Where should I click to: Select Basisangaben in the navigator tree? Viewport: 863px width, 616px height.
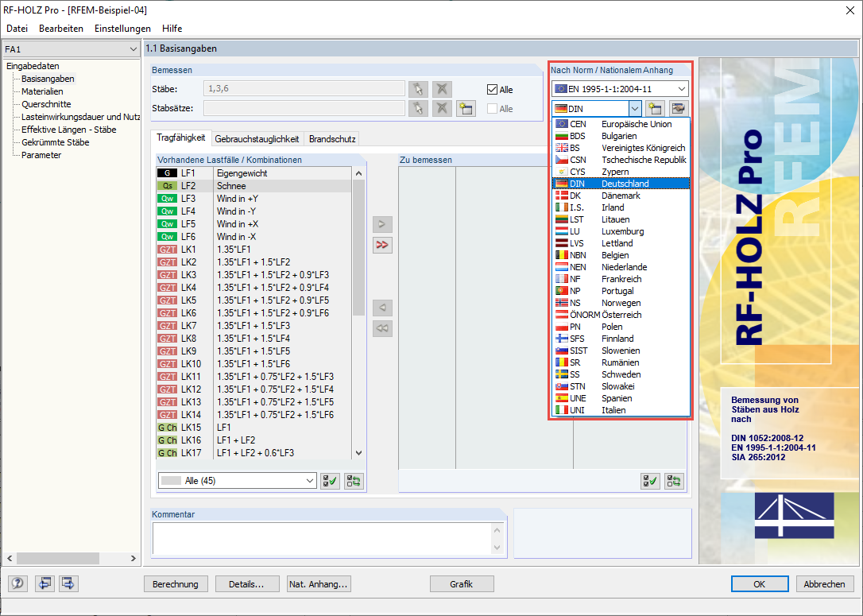coord(48,79)
